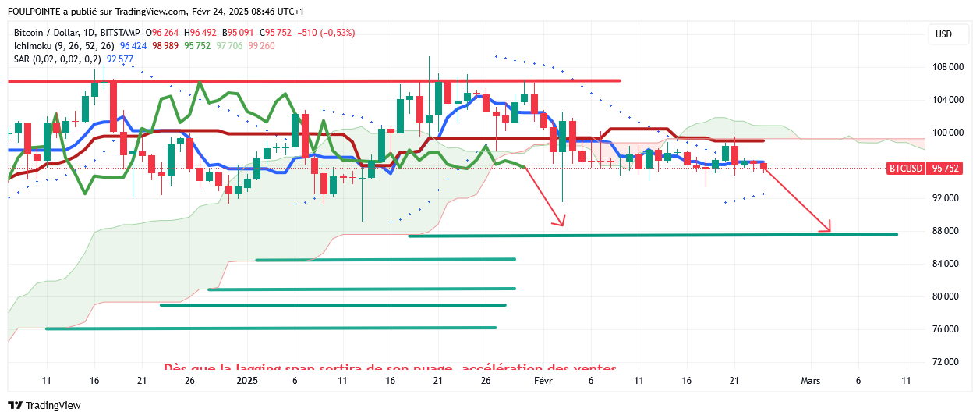Click the high value H96 492

(200, 33)
